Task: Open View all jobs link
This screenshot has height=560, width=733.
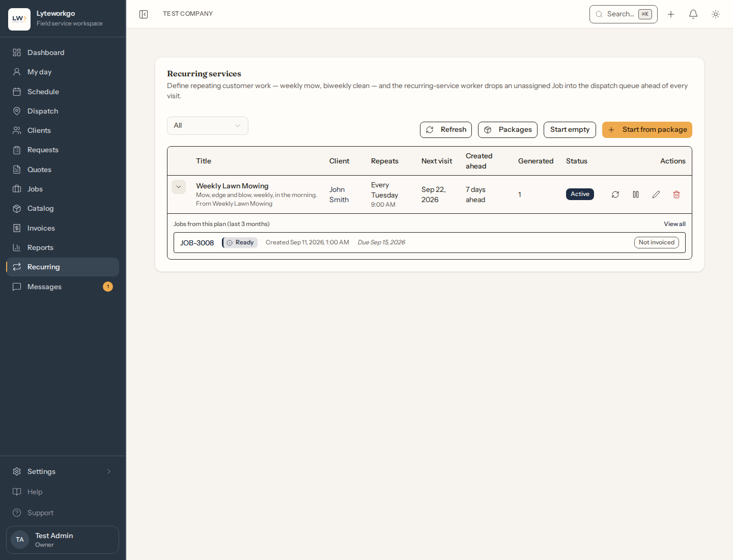Action: [x=674, y=224]
